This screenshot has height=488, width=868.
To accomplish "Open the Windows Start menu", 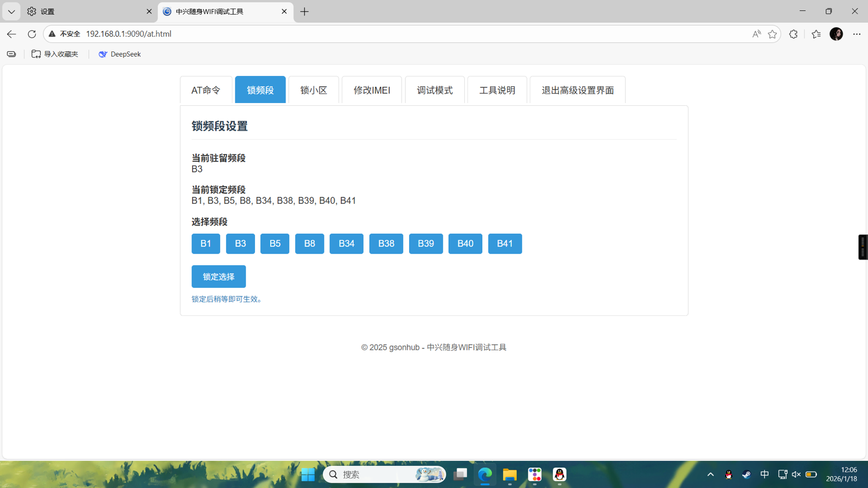I will (x=308, y=475).
